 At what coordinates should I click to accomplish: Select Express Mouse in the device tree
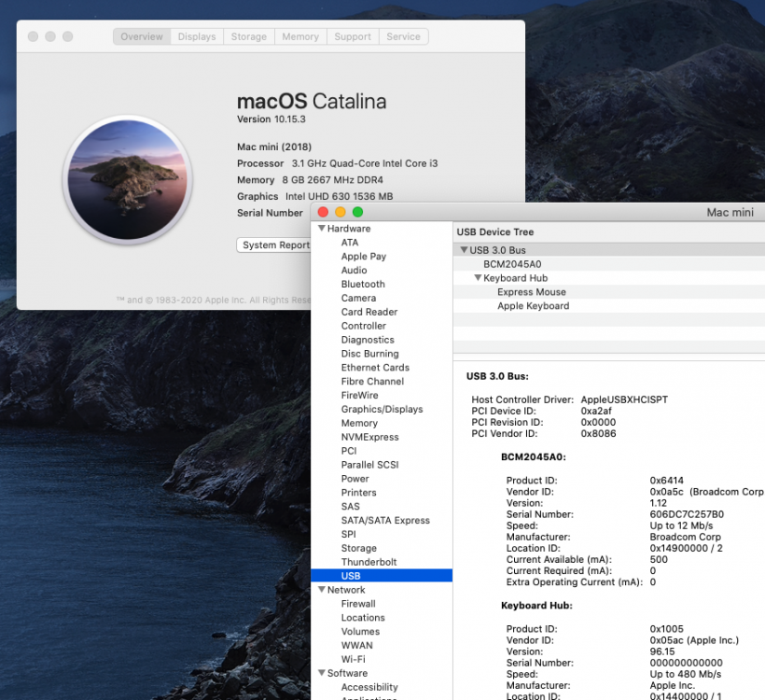[532, 292]
